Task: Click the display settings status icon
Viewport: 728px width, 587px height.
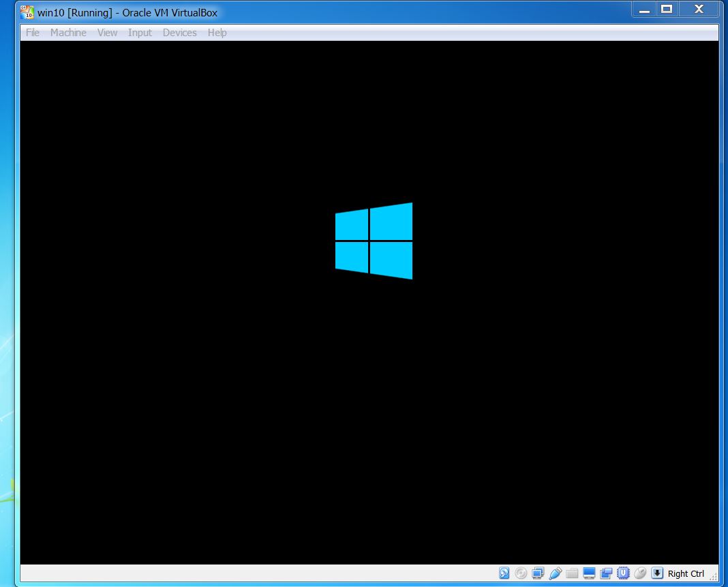Action: click(x=589, y=573)
